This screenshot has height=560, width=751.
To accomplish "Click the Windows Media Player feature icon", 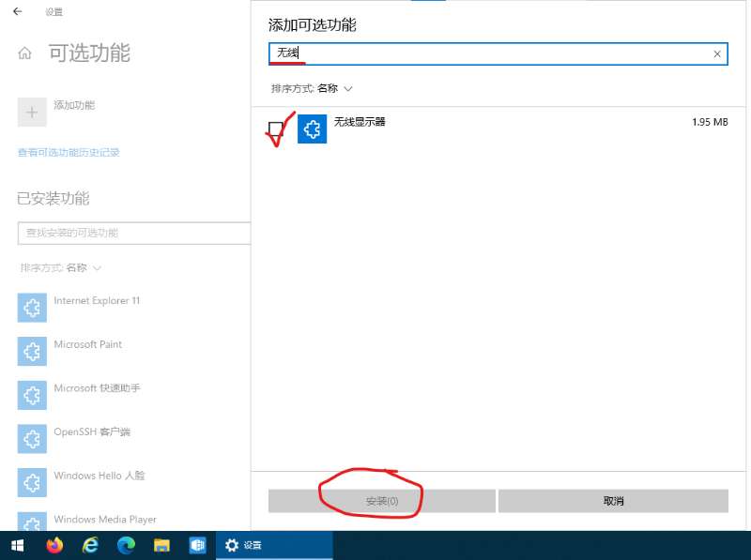I will [x=31, y=522].
